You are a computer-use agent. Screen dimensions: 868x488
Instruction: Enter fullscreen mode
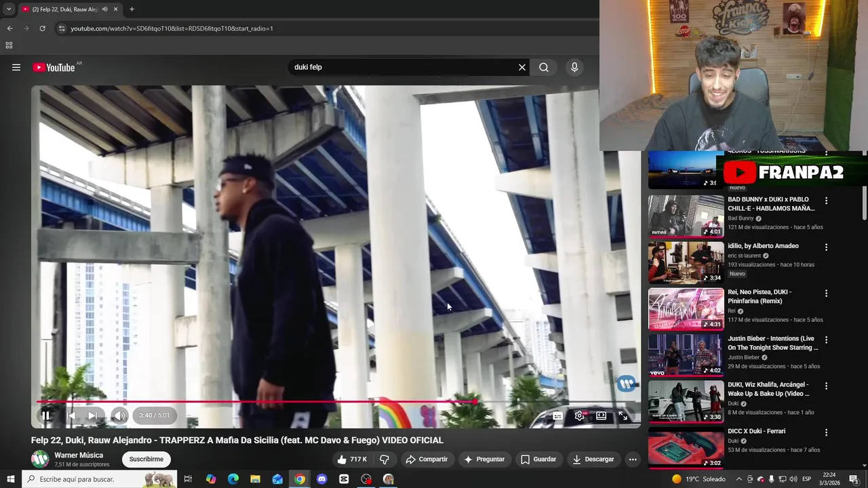point(623,416)
